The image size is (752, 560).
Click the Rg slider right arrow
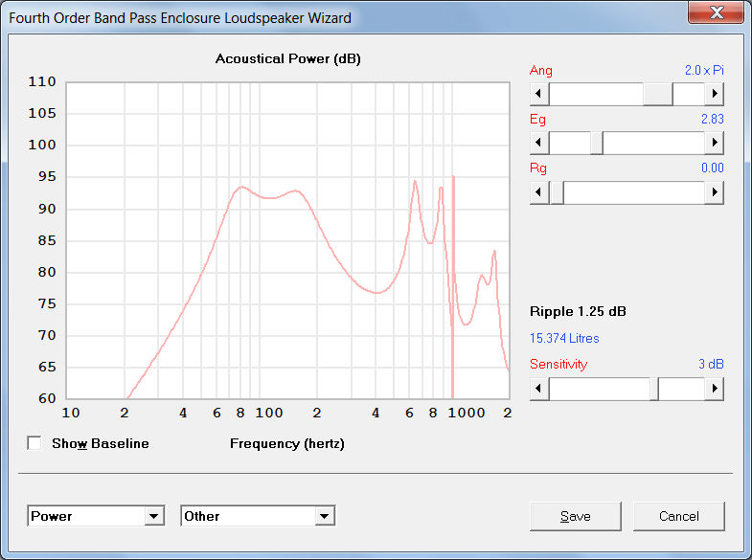point(714,192)
